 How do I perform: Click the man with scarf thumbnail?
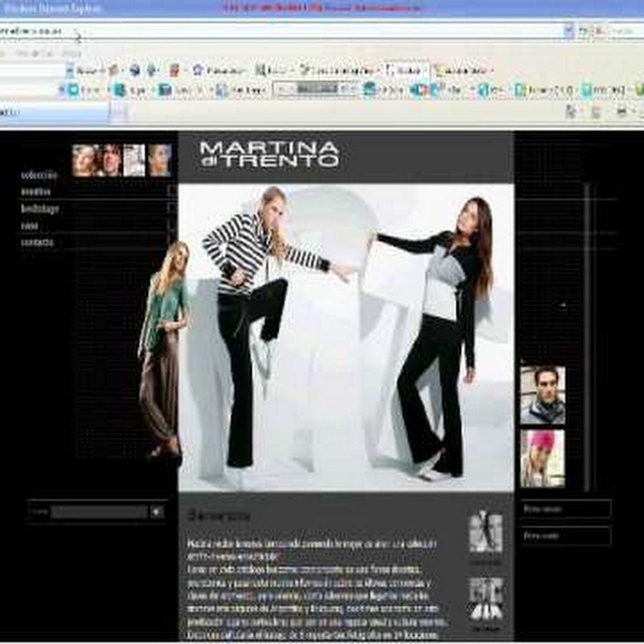pos(542,396)
